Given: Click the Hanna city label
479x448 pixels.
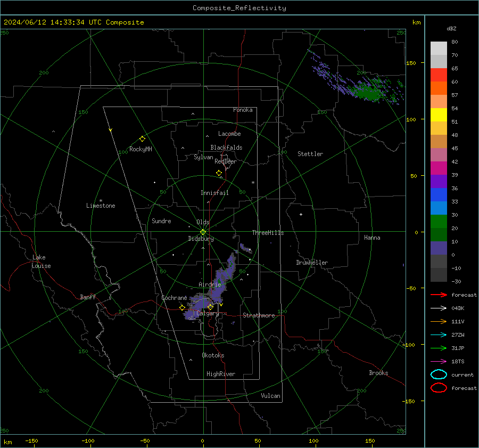Looking at the screenshot, I should click(372, 238).
